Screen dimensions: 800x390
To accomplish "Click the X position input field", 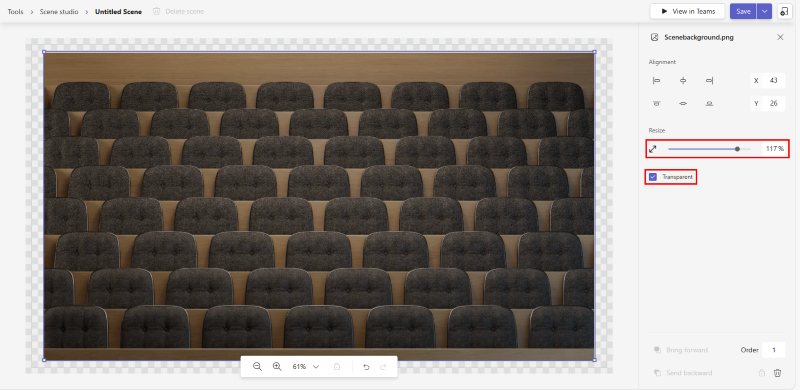I will click(773, 81).
